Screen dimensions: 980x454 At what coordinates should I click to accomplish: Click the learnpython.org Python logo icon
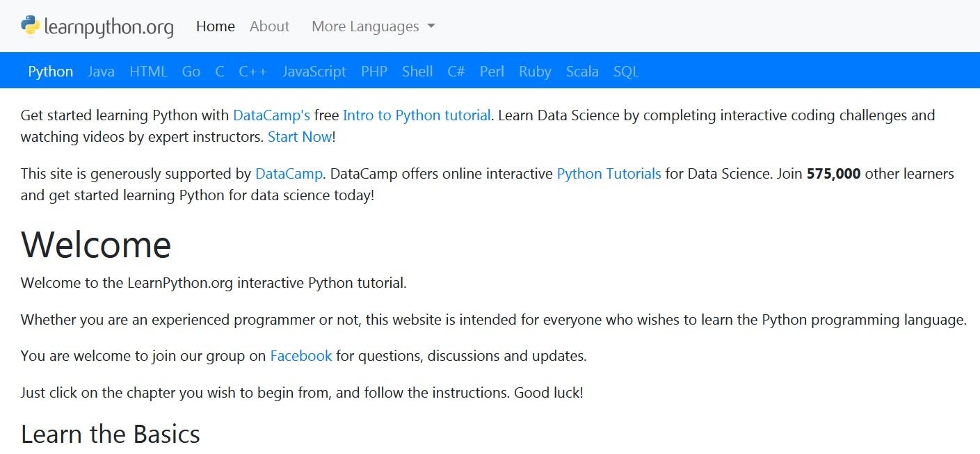[30, 25]
